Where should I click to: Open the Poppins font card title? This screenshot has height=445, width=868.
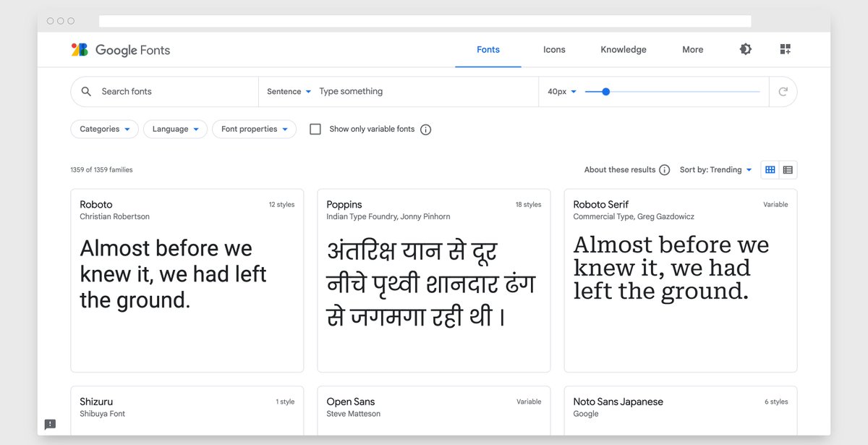pos(344,205)
